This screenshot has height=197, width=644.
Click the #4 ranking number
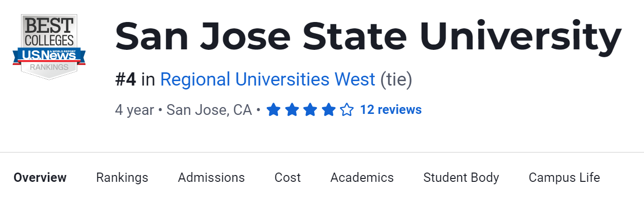(x=126, y=79)
